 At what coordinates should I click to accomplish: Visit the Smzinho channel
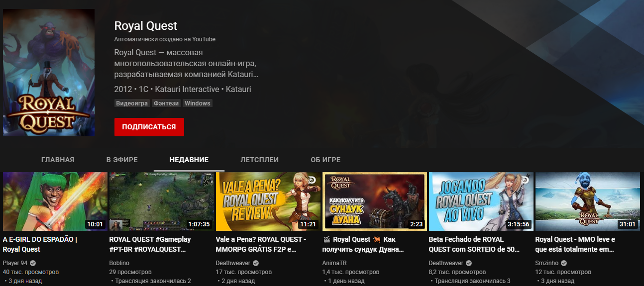pyautogui.click(x=547, y=263)
